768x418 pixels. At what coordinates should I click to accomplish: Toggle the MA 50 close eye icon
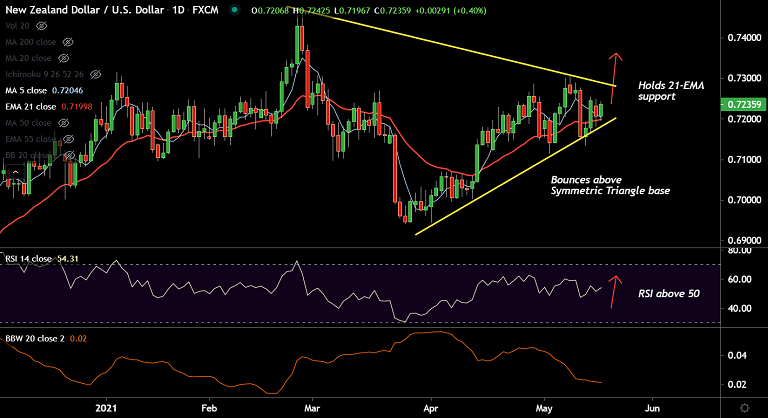pos(64,123)
